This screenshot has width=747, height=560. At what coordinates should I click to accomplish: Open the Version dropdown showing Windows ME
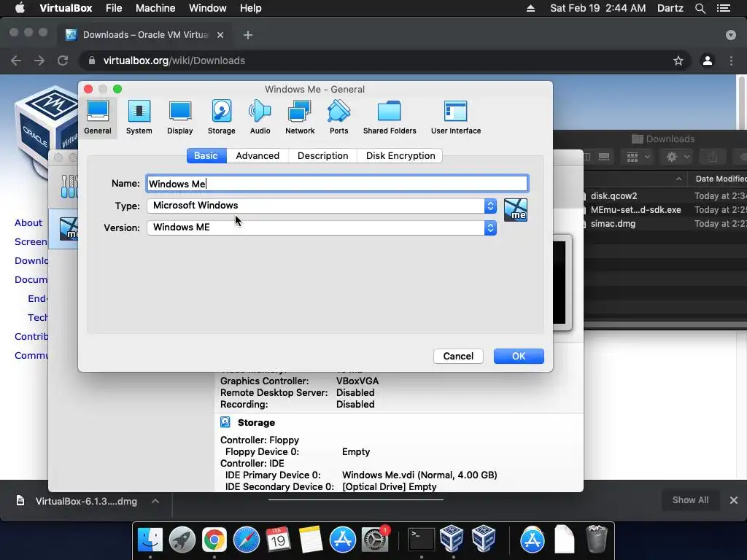pyautogui.click(x=322, y=227)
